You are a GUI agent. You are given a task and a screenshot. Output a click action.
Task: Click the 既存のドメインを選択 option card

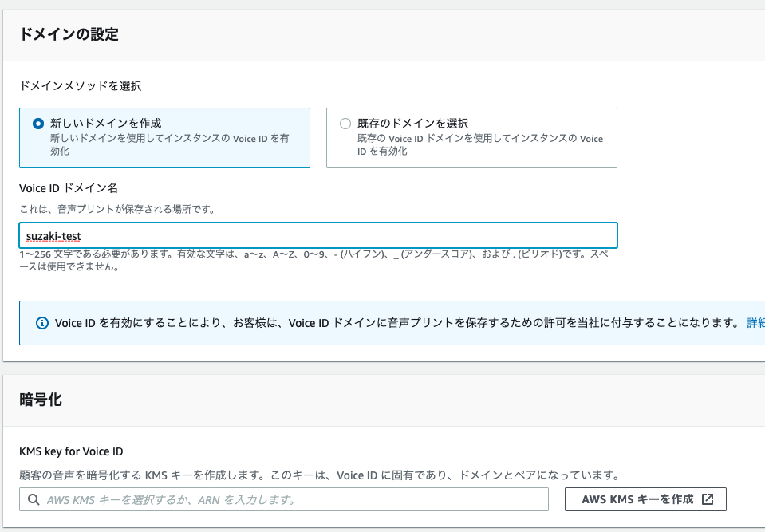point(471,137)
